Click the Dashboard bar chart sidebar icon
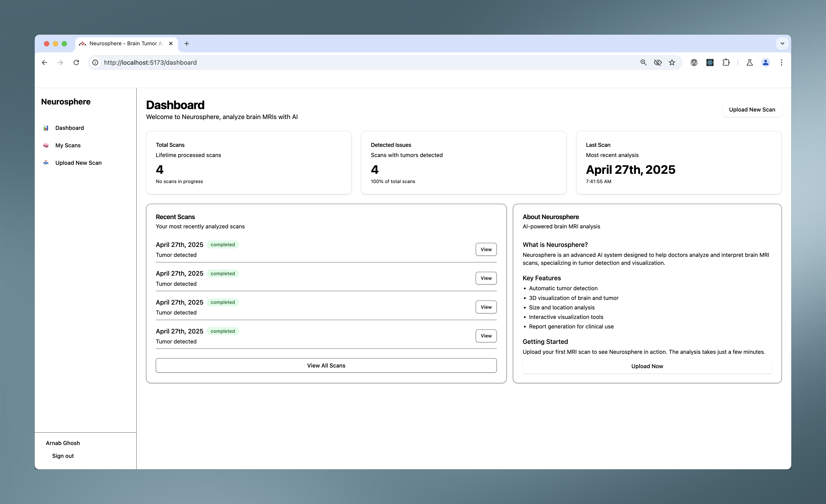Viewport: 826px width, 504px height. coord(46,128)
